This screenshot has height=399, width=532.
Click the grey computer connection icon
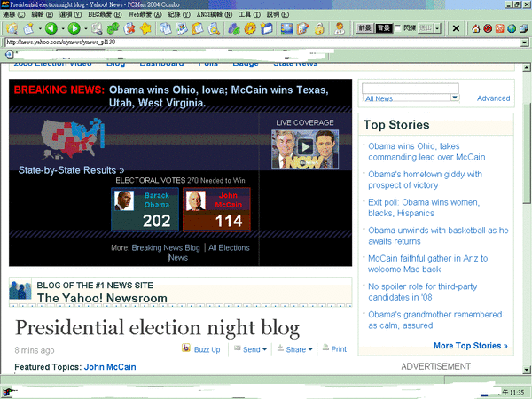click(x=97, y=28)
